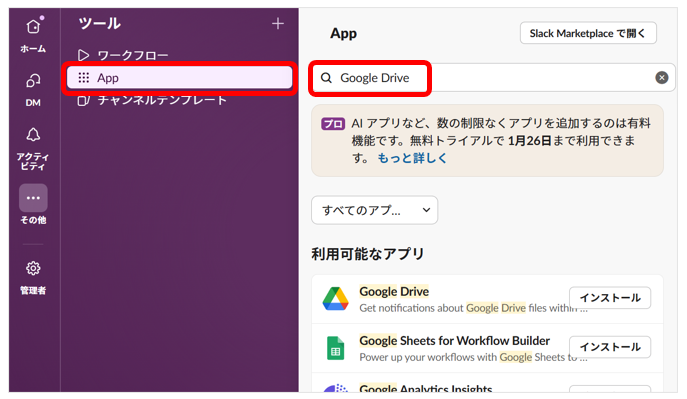Click the プロ badge in the notice
This screenshot has height=399, width=687.
coord(333,124)
